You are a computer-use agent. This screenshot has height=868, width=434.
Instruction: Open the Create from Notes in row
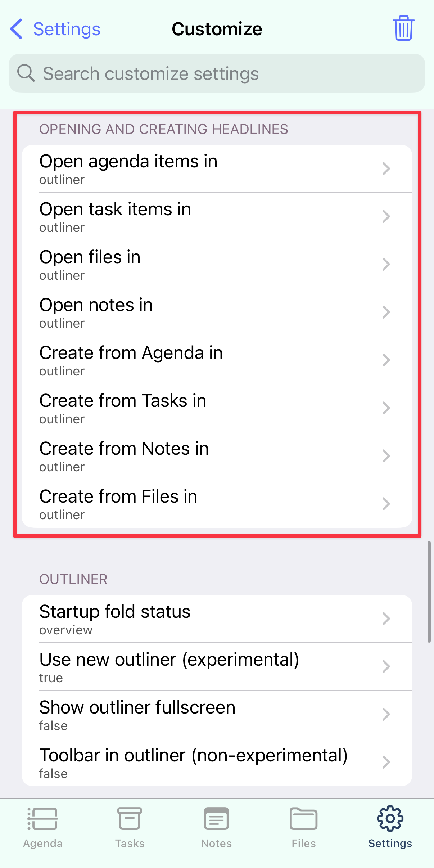tap(217, 456)
